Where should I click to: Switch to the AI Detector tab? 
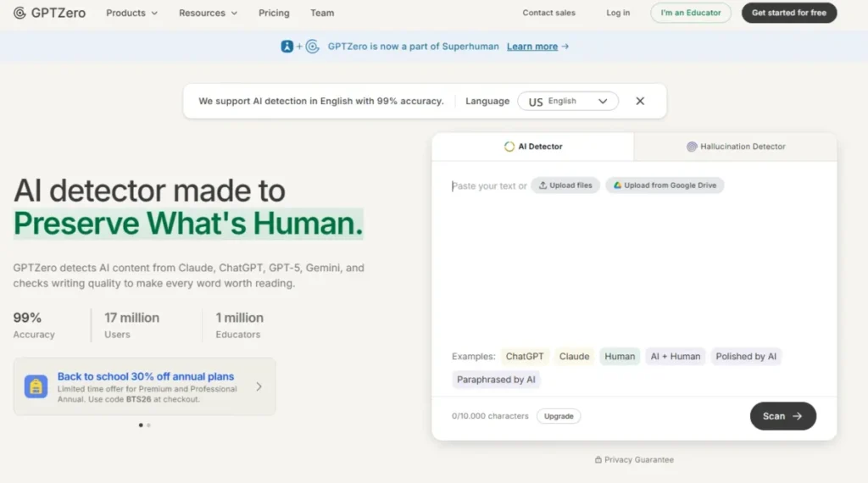[532, 147]
